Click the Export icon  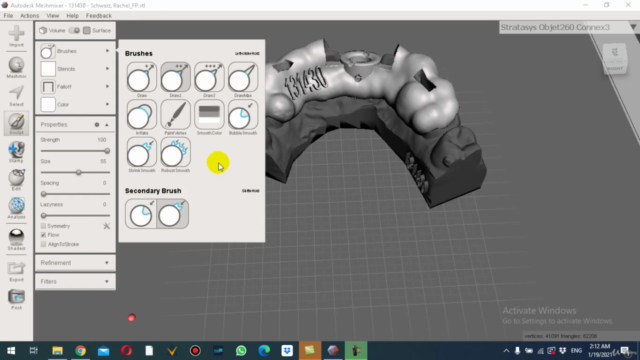[16, 269]
